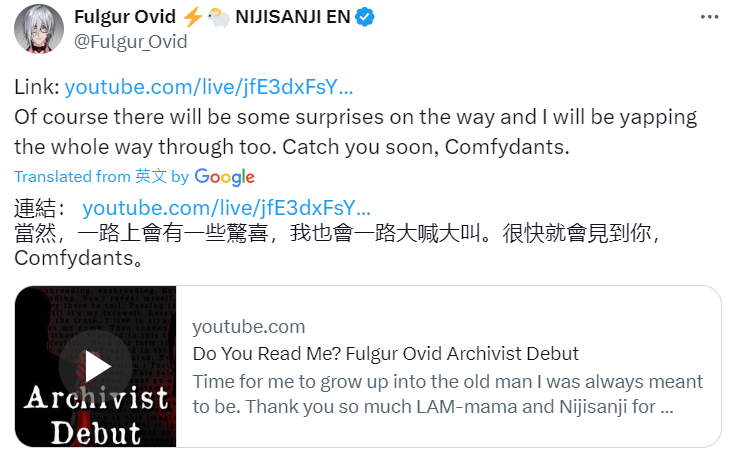Open the youtube.com/live link in English text
The image size is (732, 458).
coord(209,87)
